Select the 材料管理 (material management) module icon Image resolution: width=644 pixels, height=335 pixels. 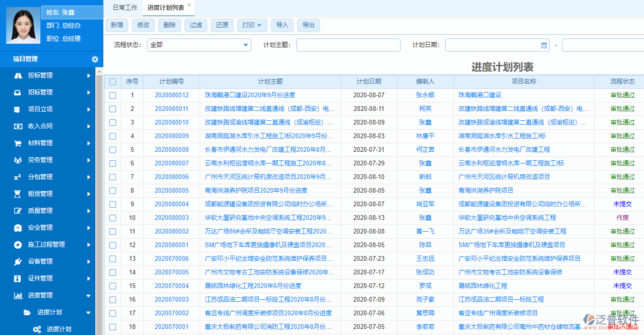coord(17,143)
